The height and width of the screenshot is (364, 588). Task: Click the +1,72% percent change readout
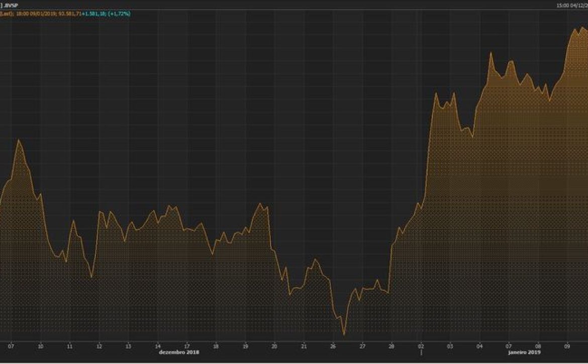point(120,14)
